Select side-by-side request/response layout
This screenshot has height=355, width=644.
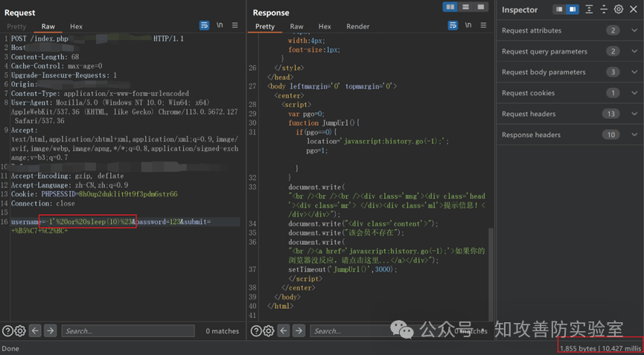coord(450,7)
